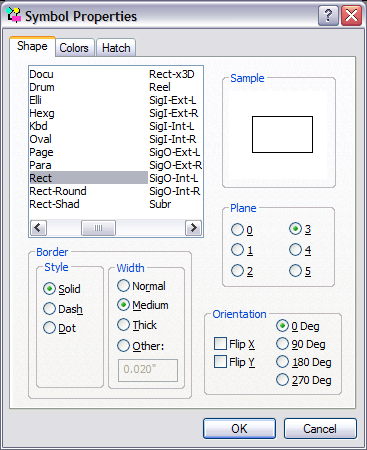Click the shape list right scroll arrow

[193, 228]
